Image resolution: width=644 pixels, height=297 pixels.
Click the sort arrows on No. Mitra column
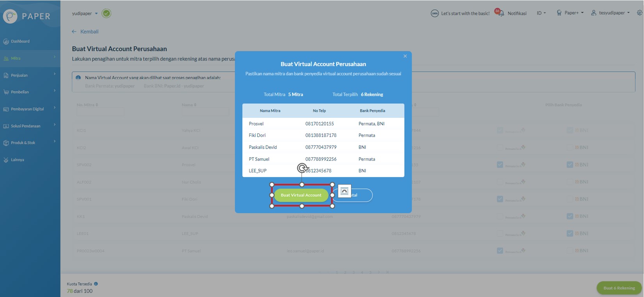pos(97,105)
